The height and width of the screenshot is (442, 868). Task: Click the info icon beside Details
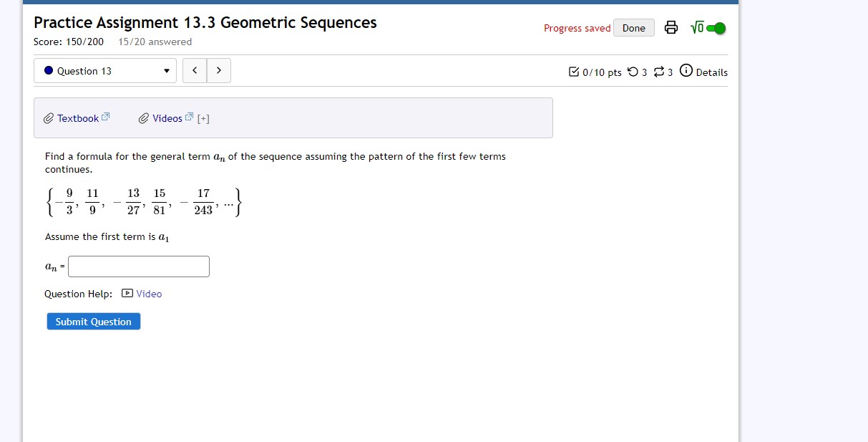pyautogui.click(x=686, y=71)
